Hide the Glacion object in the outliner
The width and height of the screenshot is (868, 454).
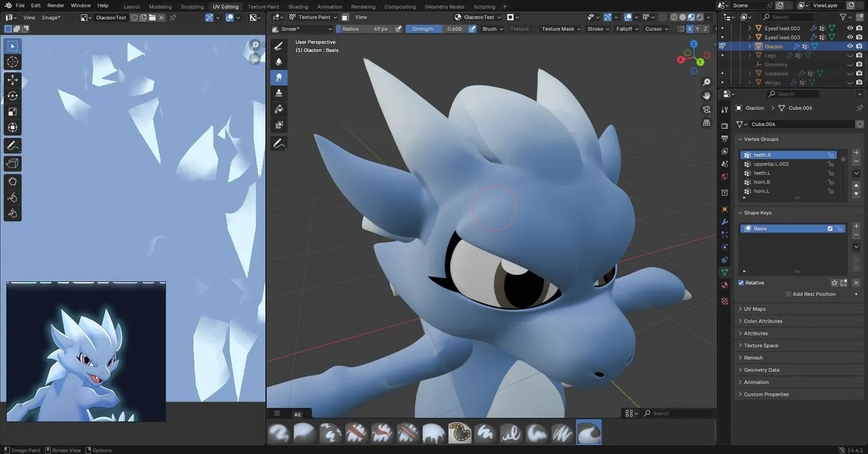pos(850,46)
